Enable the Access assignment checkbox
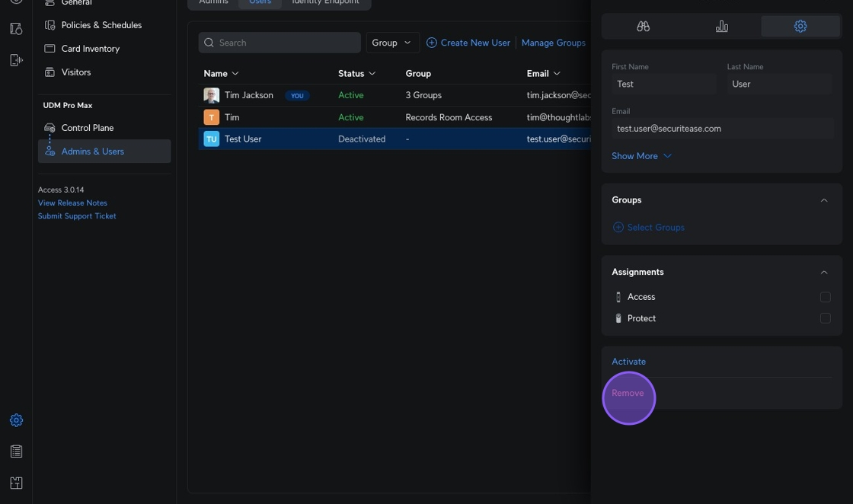The width and height of the screenshot is (853, 504). click(825, 297)
